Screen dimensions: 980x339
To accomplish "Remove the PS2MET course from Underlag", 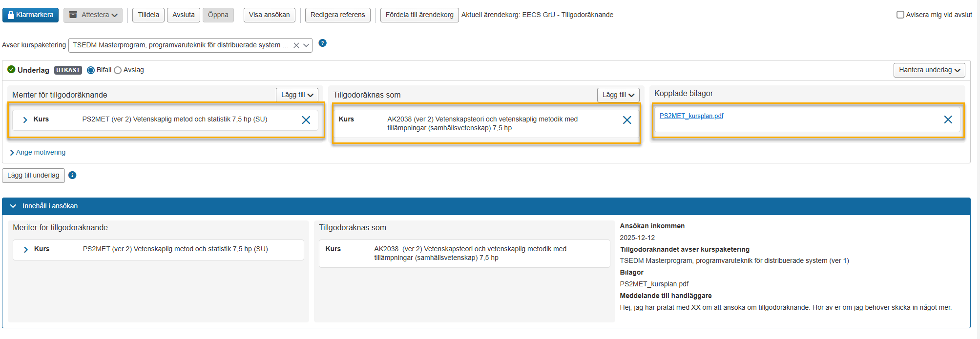I will [306, 120].
